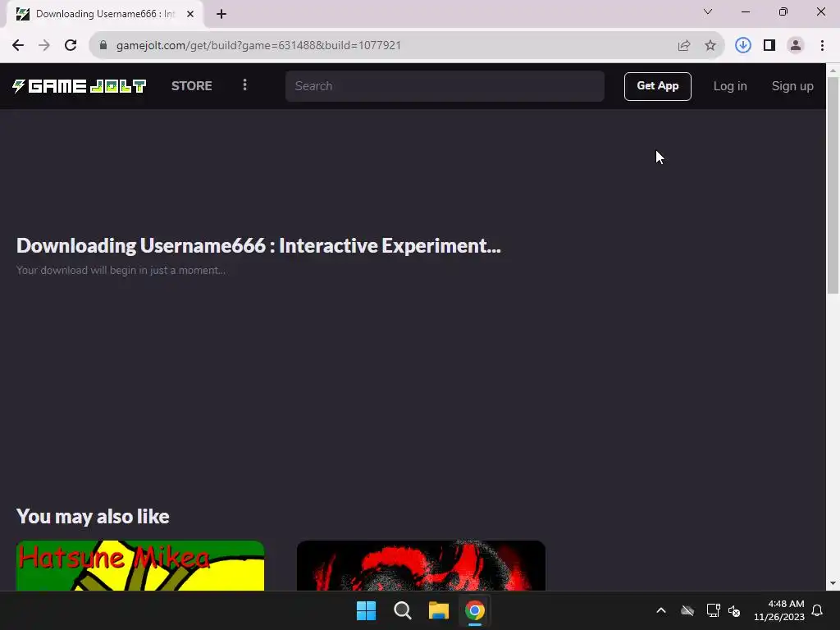The height and width of the screenshot is (630, 840).
Task: Open Windows taskbar search
Action: click(x=402, y=610)
